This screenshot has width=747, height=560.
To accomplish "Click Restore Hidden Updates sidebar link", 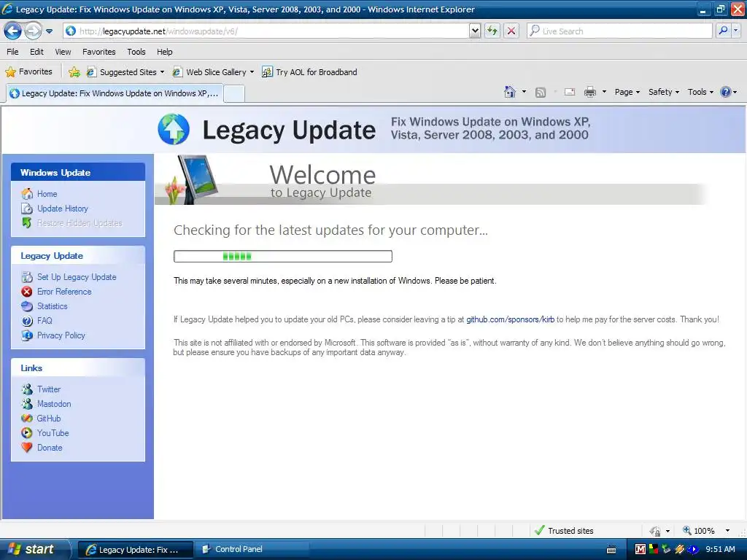I will click(x=80, y=223).
